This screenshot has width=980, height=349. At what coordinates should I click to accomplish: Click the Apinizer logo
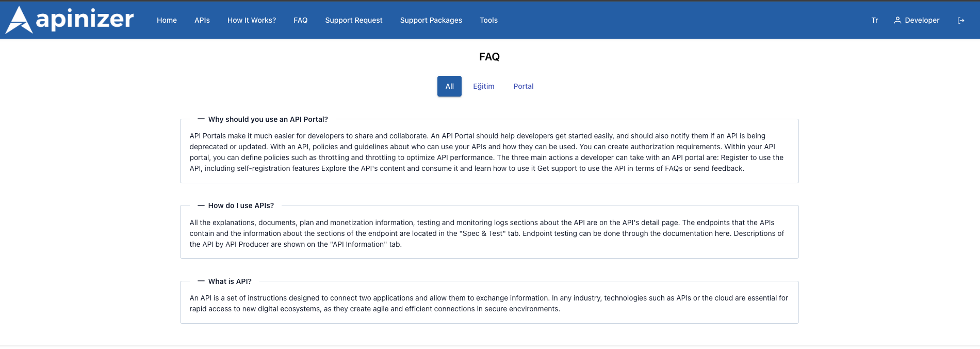[70, 20]
